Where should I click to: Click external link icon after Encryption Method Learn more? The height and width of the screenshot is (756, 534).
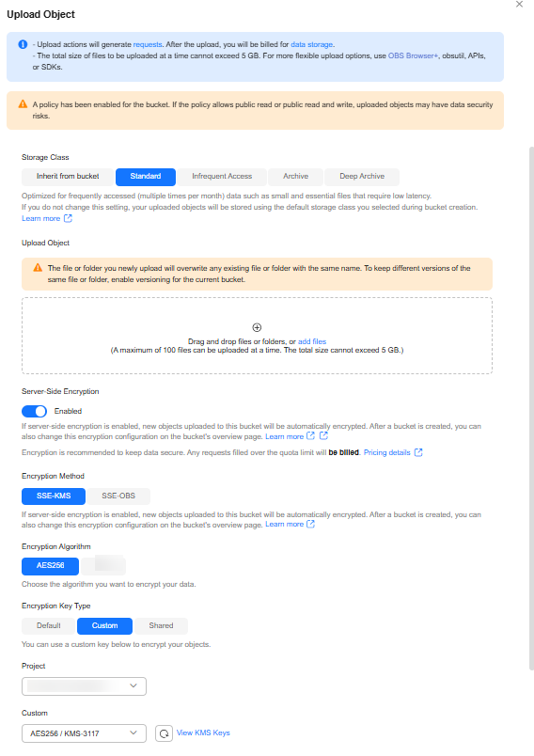[311, 524]
